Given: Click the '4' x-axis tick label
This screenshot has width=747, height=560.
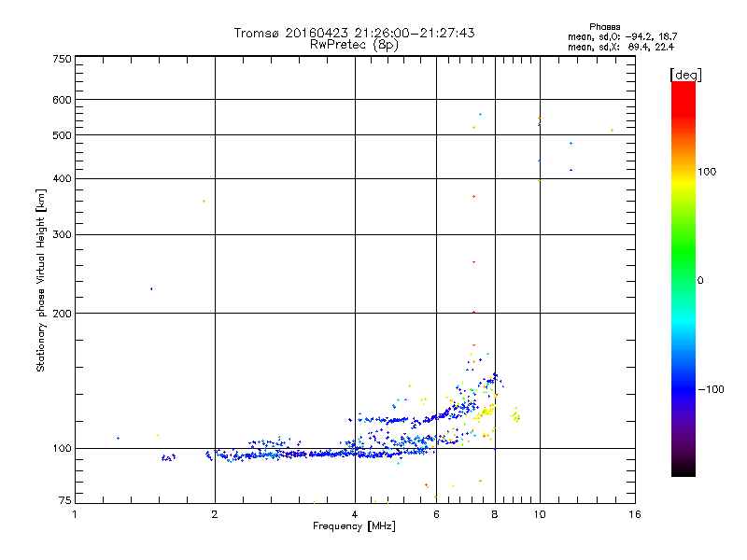Looking at the screenshot, I should tap(355, 514).
